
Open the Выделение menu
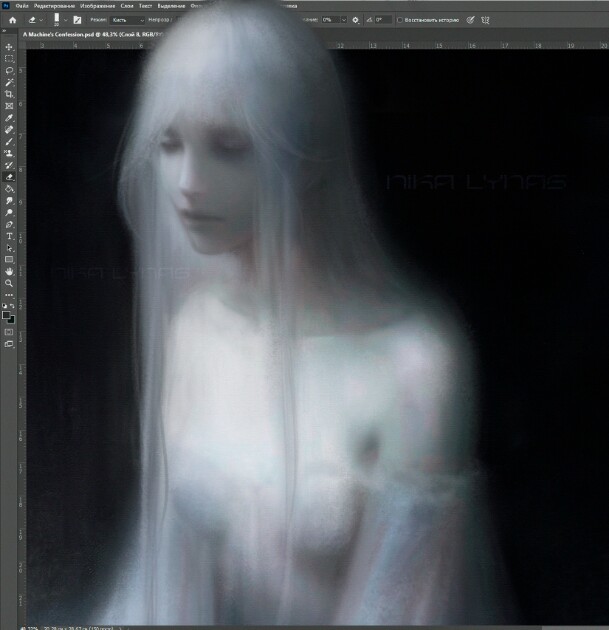pyautogui.click(x=172, y=6)
